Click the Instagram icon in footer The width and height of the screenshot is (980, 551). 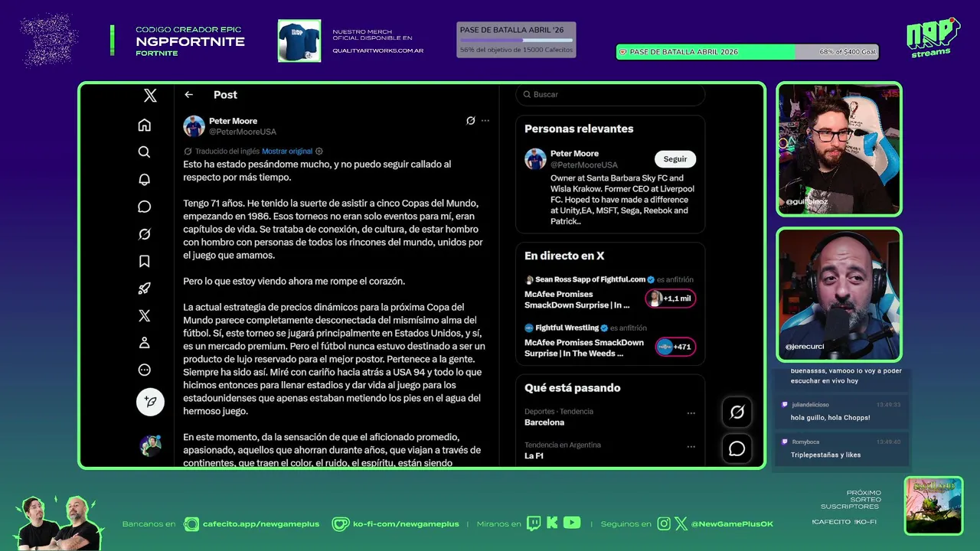664,524
